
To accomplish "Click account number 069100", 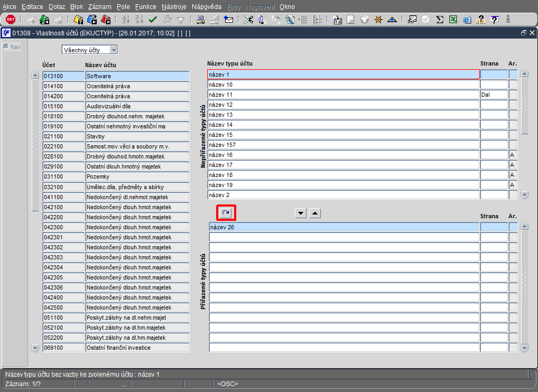I will pyautogui.click(x=63, y=348).
